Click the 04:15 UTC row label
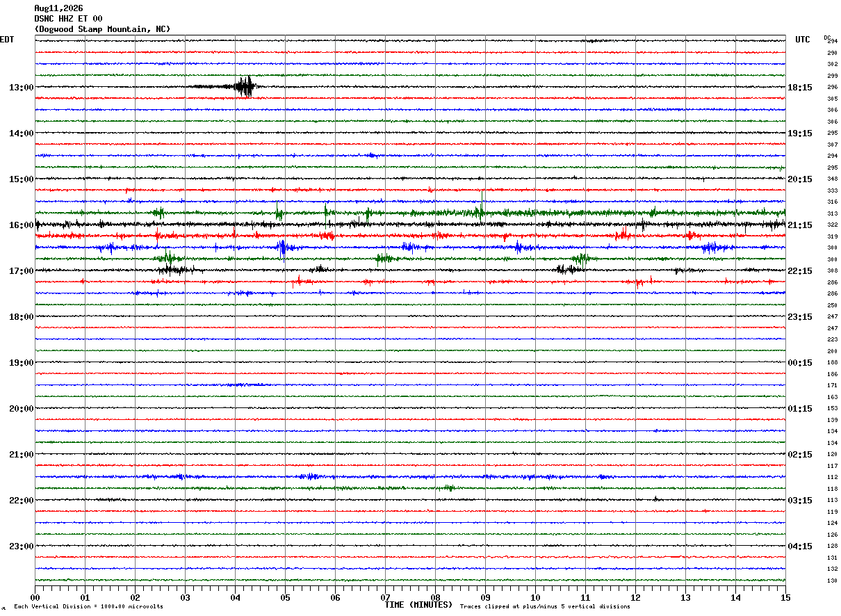 [x=800, y=546]
